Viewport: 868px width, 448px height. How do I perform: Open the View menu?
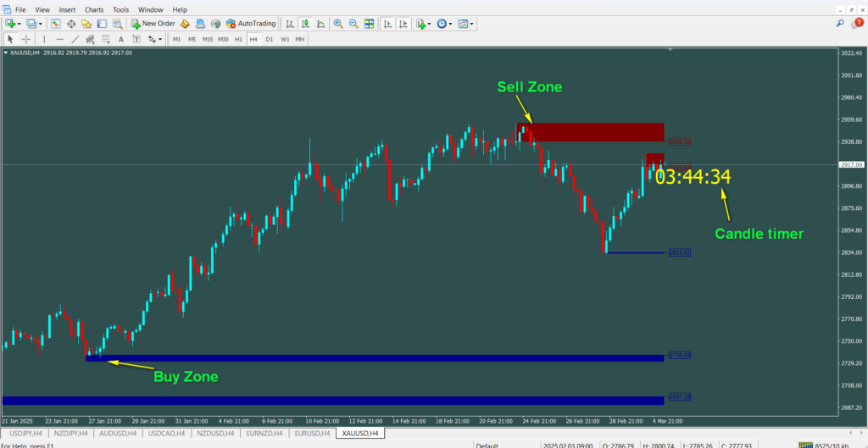click(42, 10)
